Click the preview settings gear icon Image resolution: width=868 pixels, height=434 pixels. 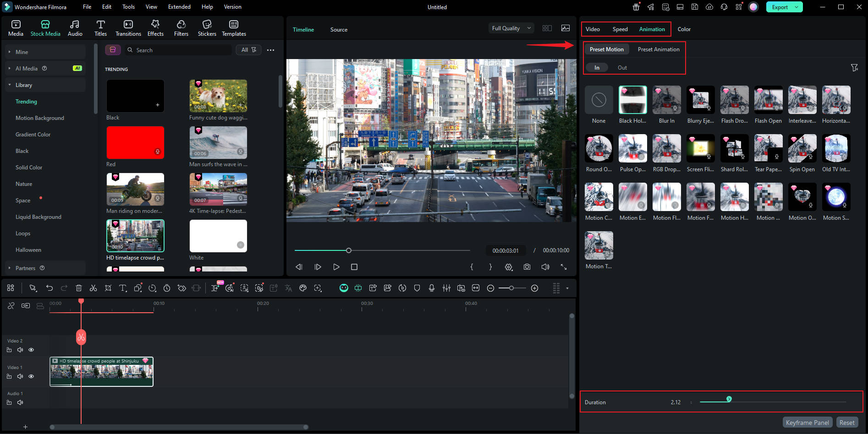(x=509, y=267)
